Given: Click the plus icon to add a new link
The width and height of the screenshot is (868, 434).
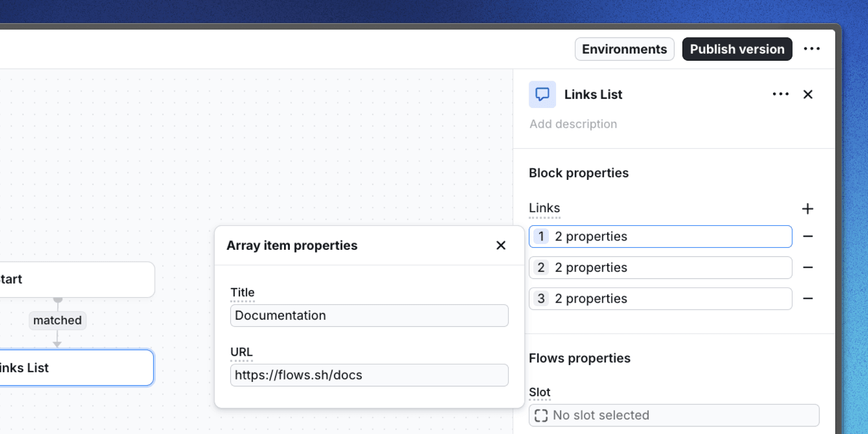Looking at the screenshot, I should click(x=808, y=208).
